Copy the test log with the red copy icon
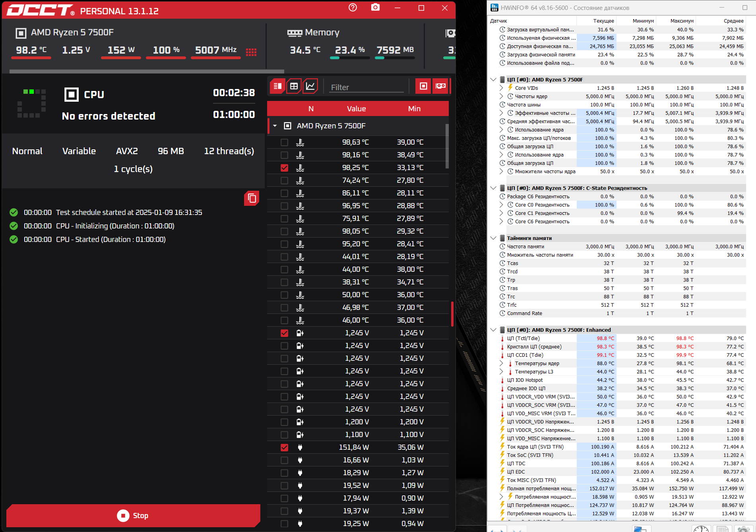The height and width of the screenshot is (532, 756). [x=252, y=198]
